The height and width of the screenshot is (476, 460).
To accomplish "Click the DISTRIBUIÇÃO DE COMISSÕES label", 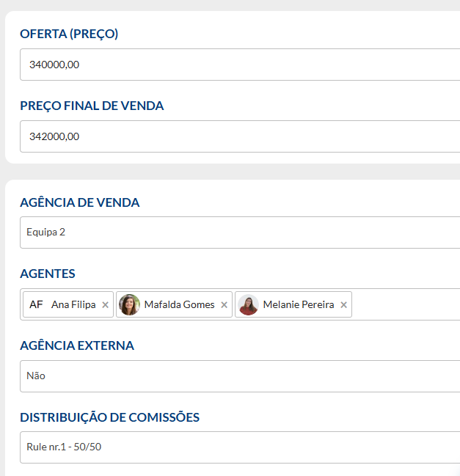I will pyautogui.click(x=109, y=417).
